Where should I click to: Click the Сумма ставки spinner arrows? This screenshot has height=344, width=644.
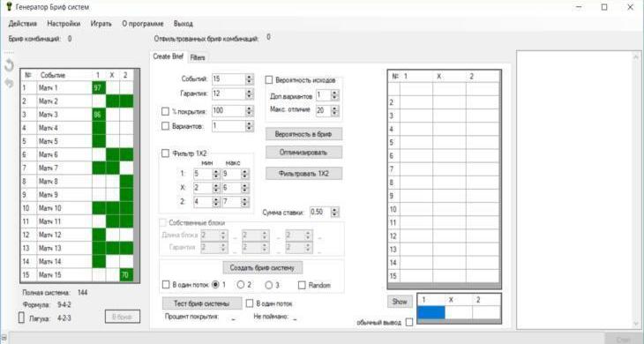coord(335,213)
